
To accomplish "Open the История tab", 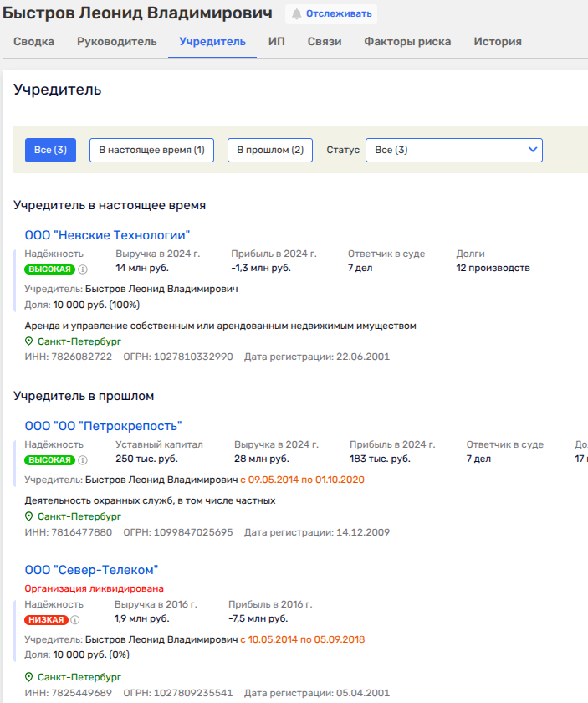I will [498, 41].
